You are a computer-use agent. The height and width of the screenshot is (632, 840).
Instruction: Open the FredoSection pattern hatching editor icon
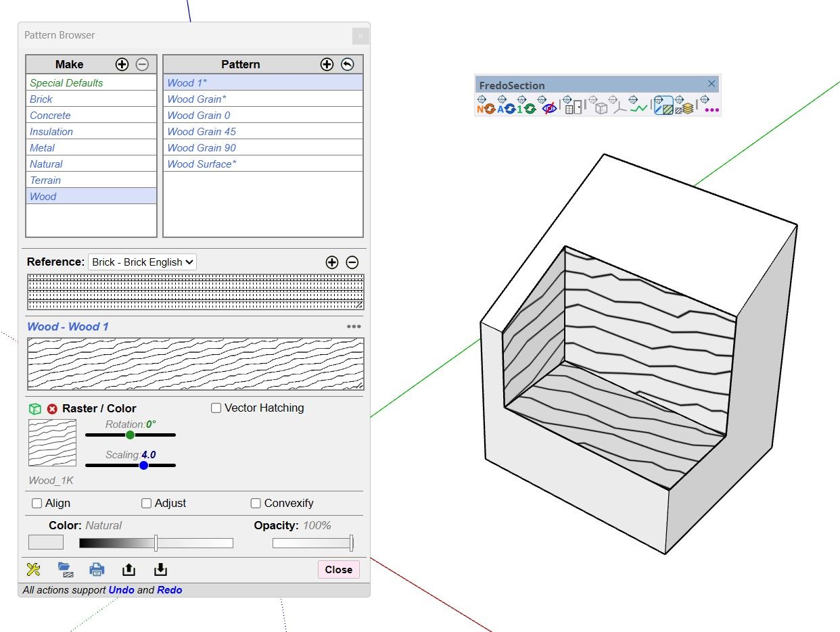(663, 105)
